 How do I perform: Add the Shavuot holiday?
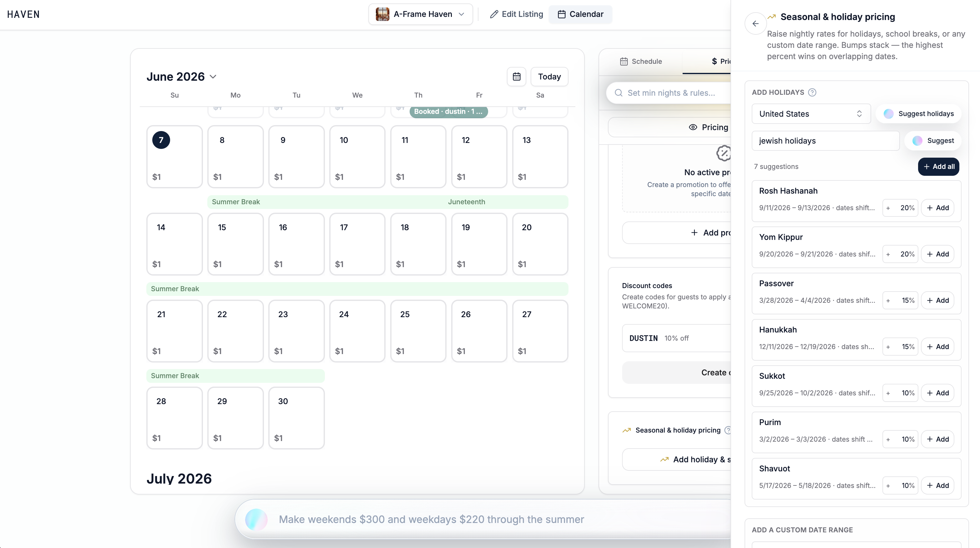pos(938,485)
